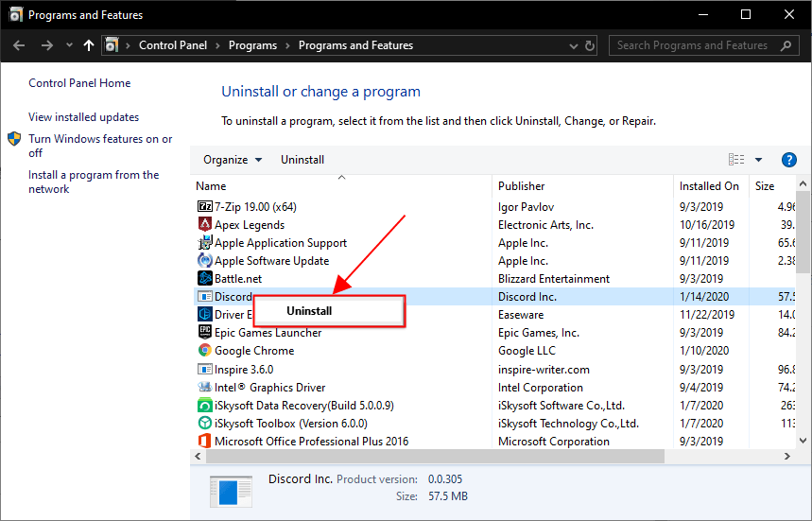Open View installed updates
The height and width of the screenshot is (521, 812).
point(83,117)
